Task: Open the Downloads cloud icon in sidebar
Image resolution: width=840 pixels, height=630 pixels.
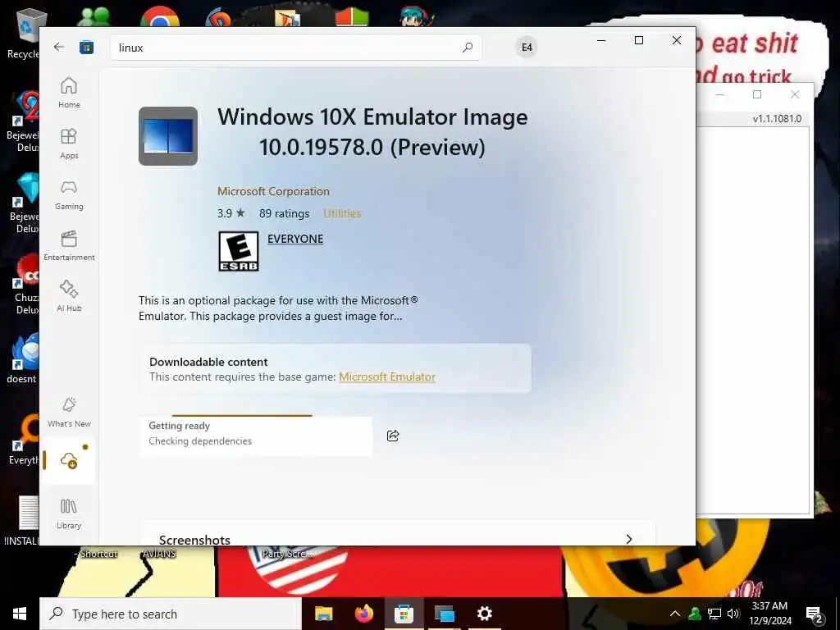Action: coord(69,460)
